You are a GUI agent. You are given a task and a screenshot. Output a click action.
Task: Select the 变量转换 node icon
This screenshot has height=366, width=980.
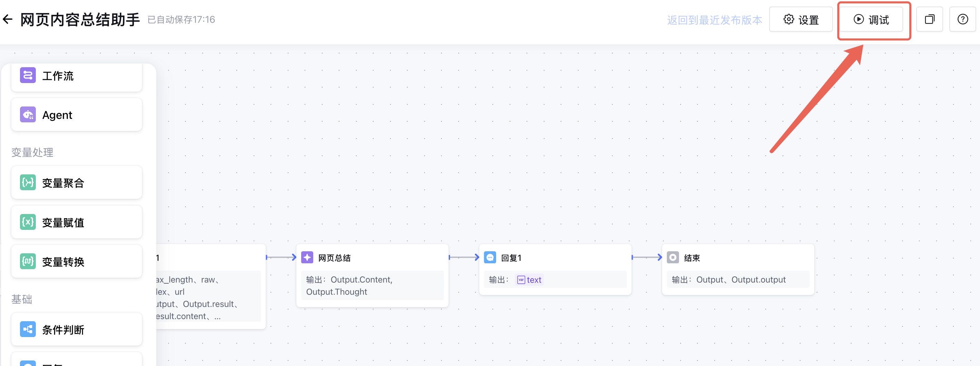(28, 262)
